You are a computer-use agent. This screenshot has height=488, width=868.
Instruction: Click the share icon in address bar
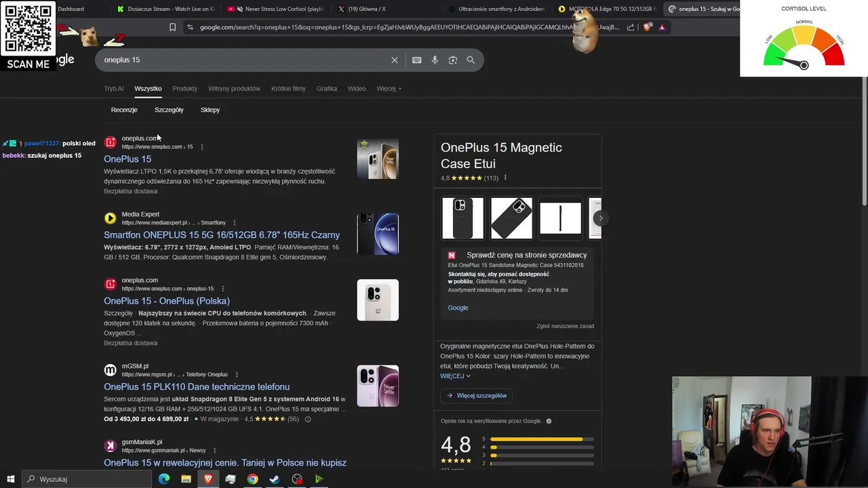tap(631, 27)
